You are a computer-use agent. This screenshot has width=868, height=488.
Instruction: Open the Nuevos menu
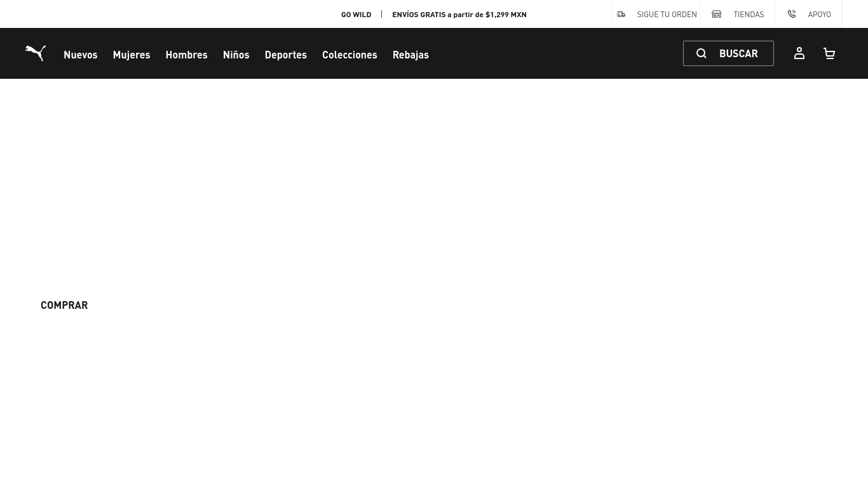[81, 55]
